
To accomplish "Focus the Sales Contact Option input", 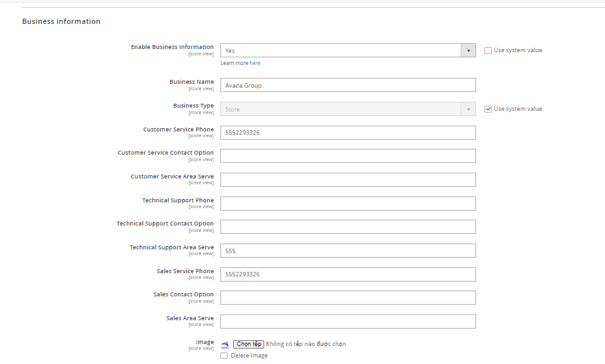I will (348, 298).
